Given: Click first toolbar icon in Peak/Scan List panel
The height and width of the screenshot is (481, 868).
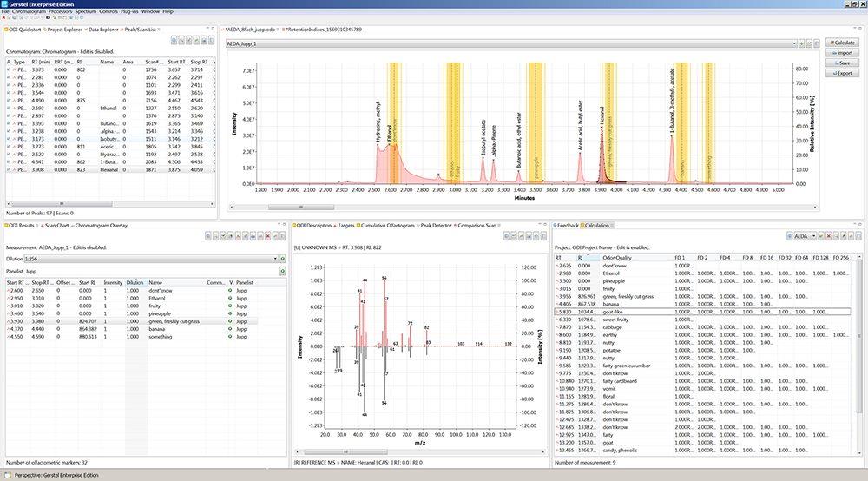Looking at the screenshot, I should point(174,40).
